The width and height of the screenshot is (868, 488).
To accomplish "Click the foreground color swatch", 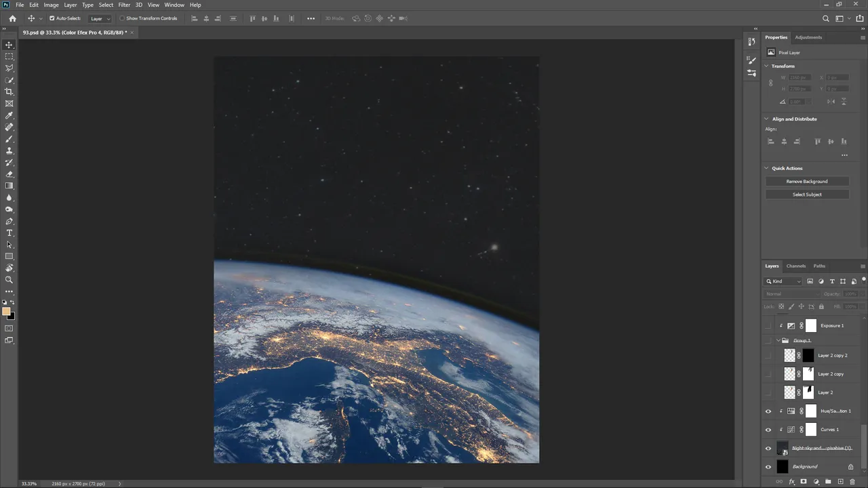I will coord(6,312).
